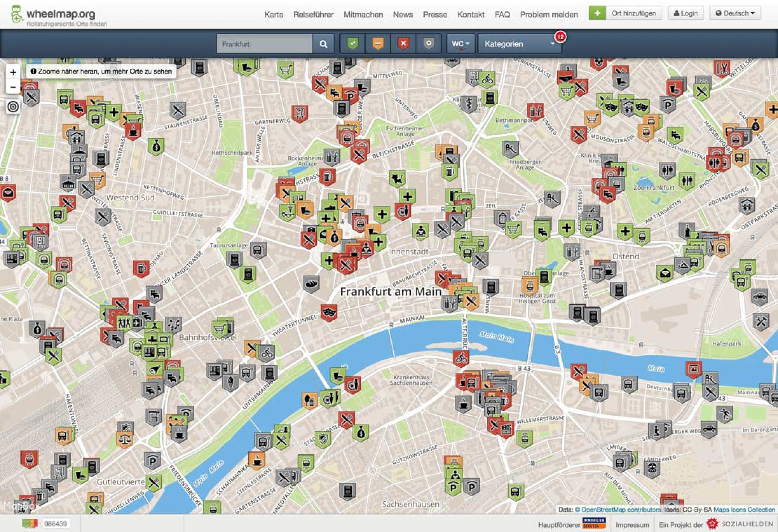This screenshot has height=532, width=778.
Task: Select gray tools marker at right edge
Action: (x=760, y=322)
